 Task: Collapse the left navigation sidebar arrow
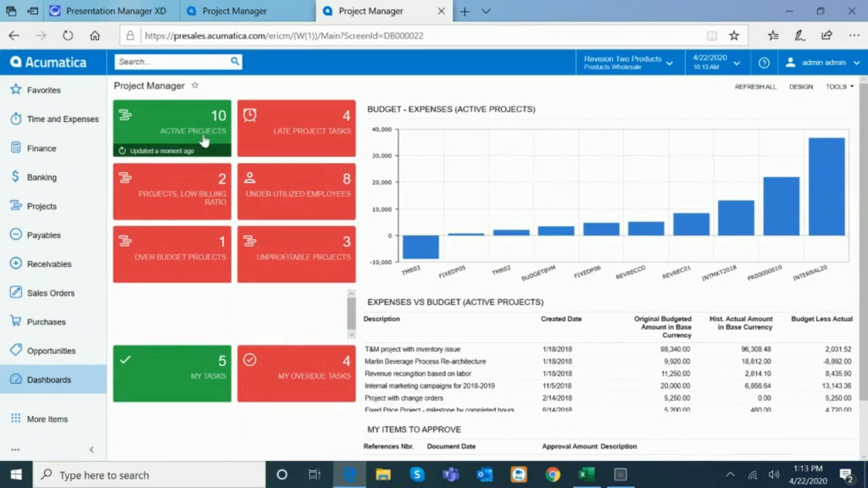pyautogui.click(x=92, y=449)
